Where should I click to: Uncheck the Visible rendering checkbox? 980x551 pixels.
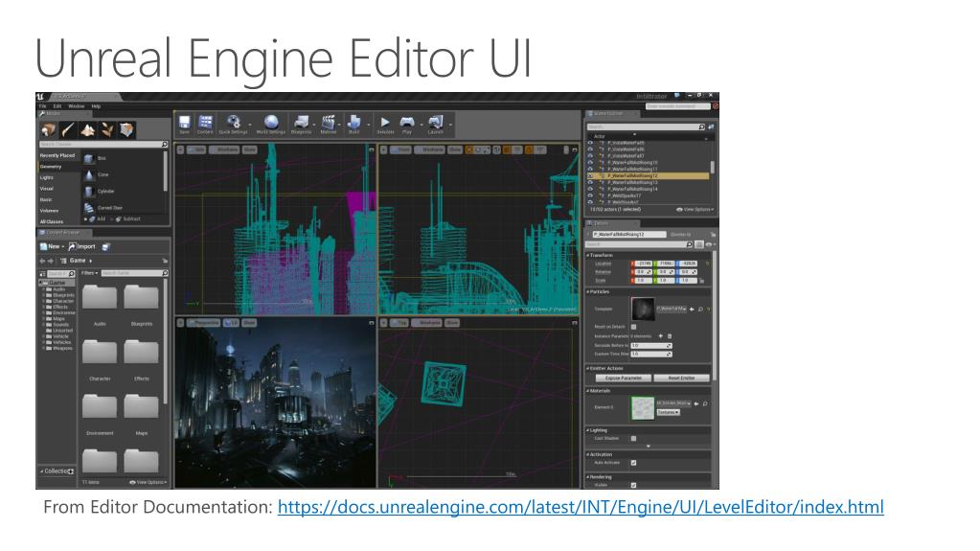(634, 485)
